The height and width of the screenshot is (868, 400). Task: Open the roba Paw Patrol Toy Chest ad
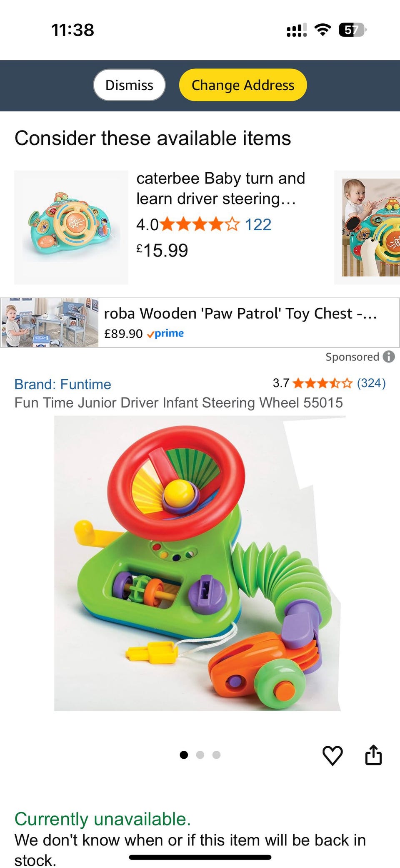coord(200,322)
